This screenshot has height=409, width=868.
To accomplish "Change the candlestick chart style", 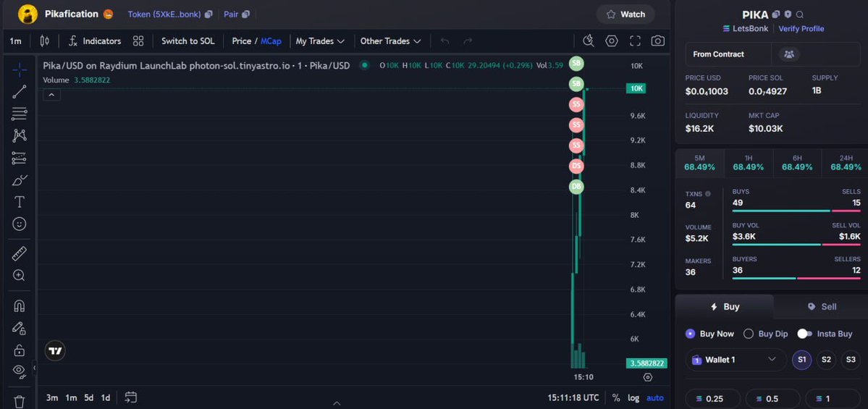I will click(x=45, y=41).
